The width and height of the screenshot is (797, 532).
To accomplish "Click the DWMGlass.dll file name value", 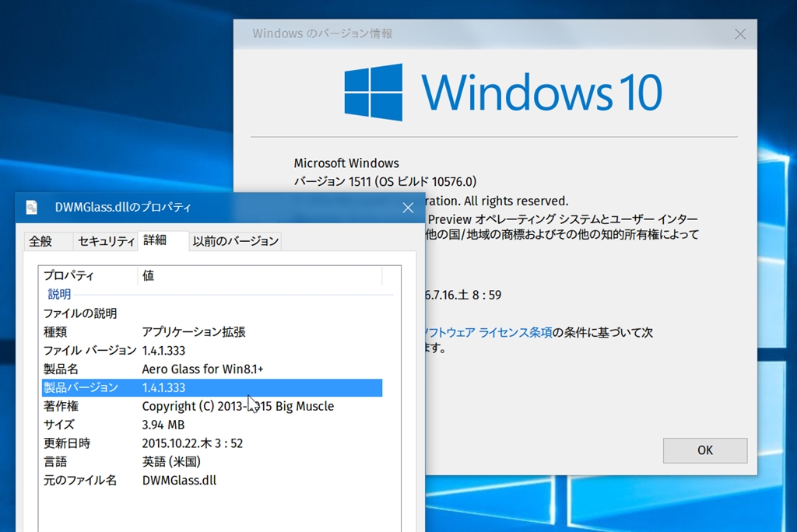I will pos(179,481).
